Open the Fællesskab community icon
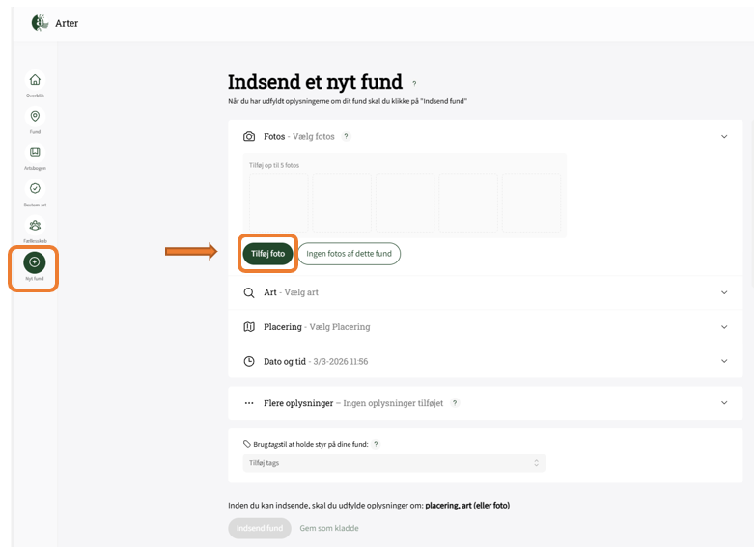 point(35,225)
